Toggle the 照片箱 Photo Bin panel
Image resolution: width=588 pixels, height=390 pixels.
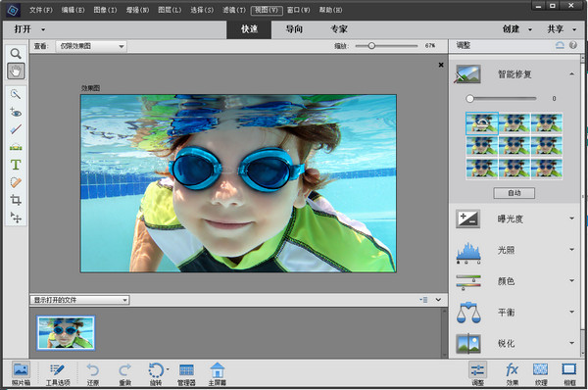click(x=21, y=373)
